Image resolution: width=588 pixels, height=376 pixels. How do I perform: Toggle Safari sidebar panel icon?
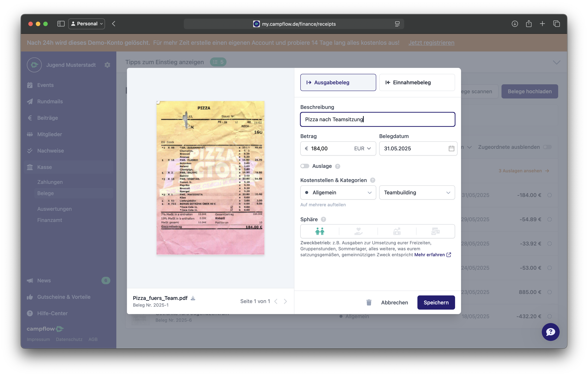pos(61,24)
